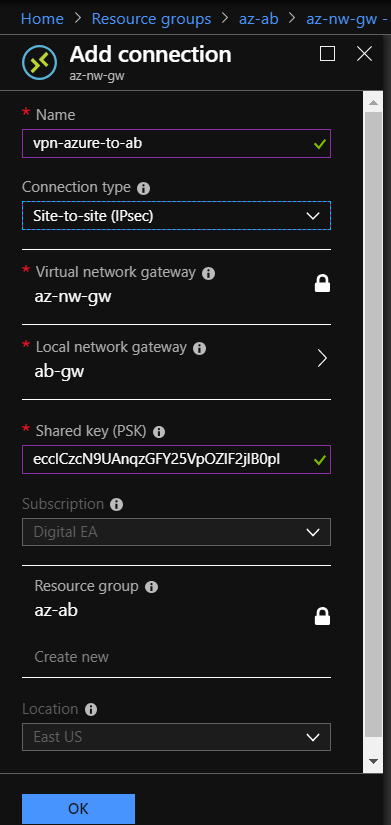
Task: Open the East US location dropdown
Action: [176, 737]
